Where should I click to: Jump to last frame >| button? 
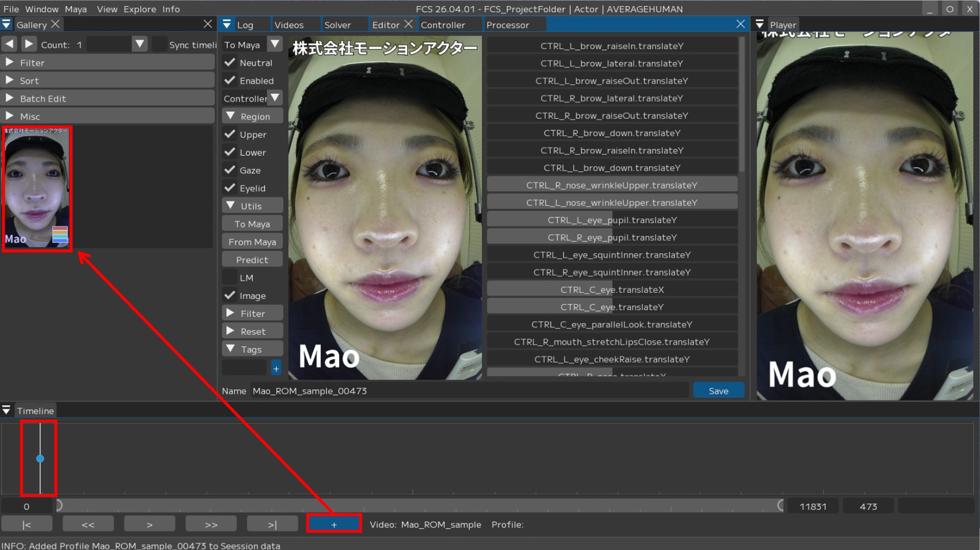[272, 524]
